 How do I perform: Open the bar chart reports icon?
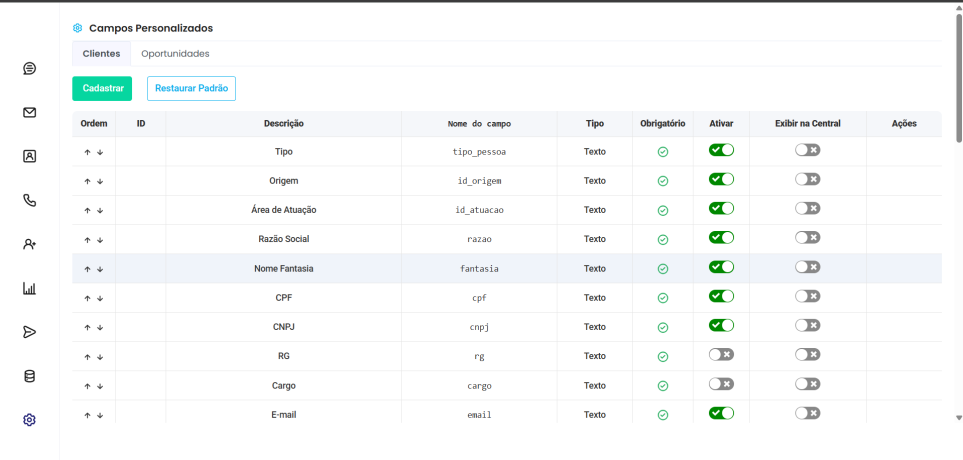point(30,288)
